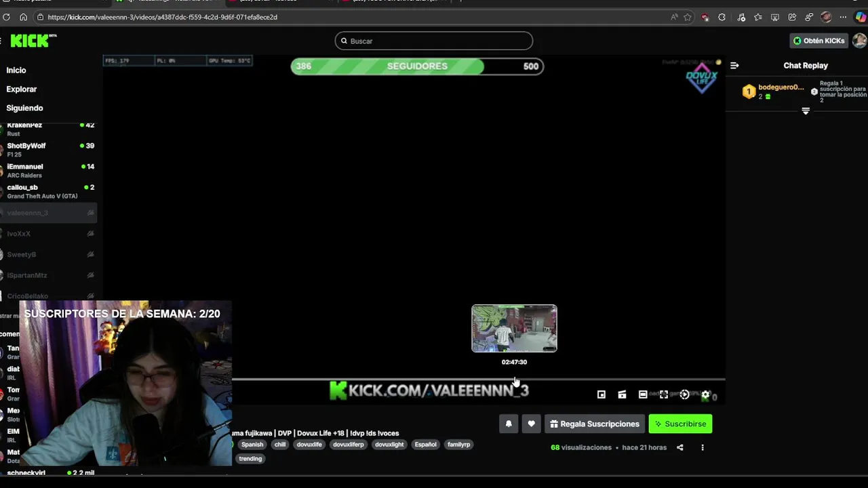Open the red extension icon in toolbar
The image size is (868, 488).
click(x=705, y=17)
